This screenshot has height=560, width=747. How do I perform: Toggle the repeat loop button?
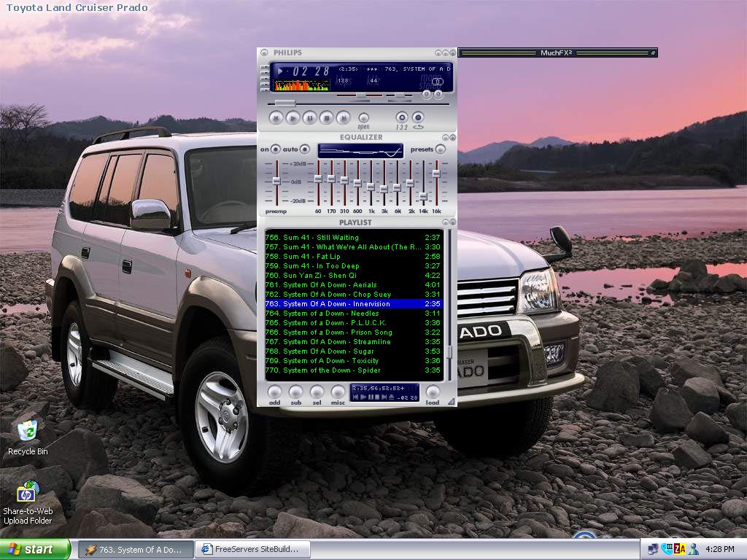point(418,117)
